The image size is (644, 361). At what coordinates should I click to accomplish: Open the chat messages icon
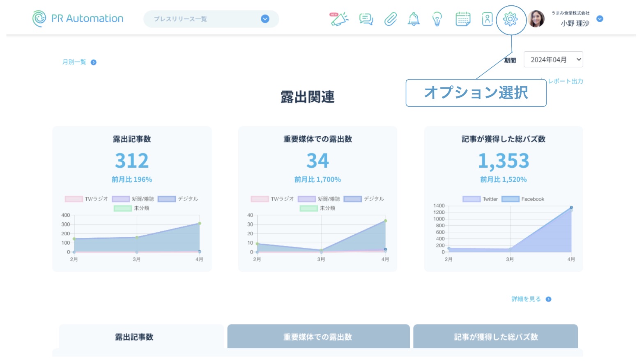(x=366, y=19)
